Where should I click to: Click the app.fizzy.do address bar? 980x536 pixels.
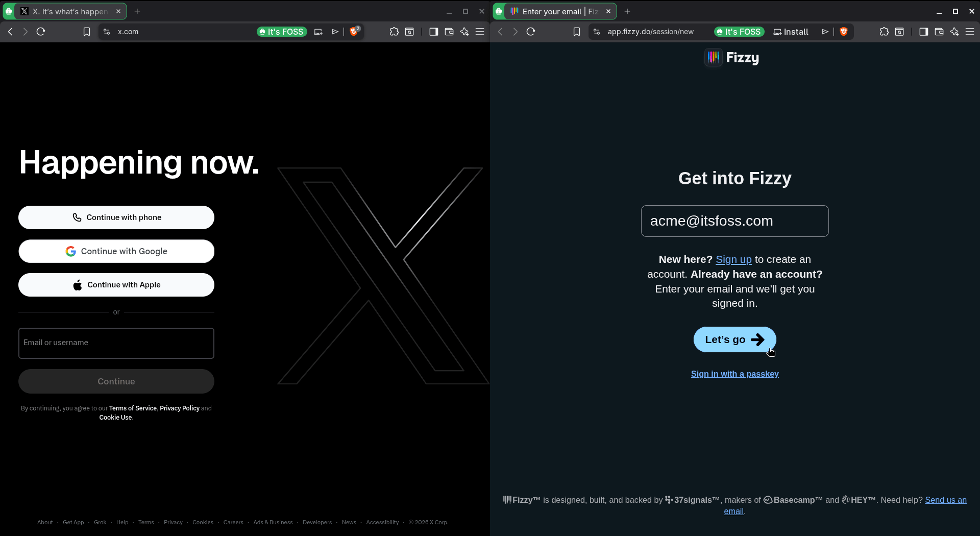650,32
